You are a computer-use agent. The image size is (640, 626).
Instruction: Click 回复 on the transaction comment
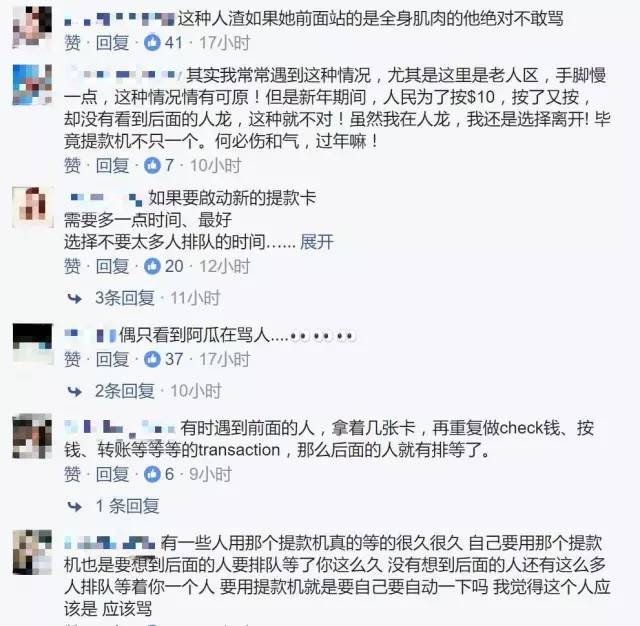tap(112, 474)
